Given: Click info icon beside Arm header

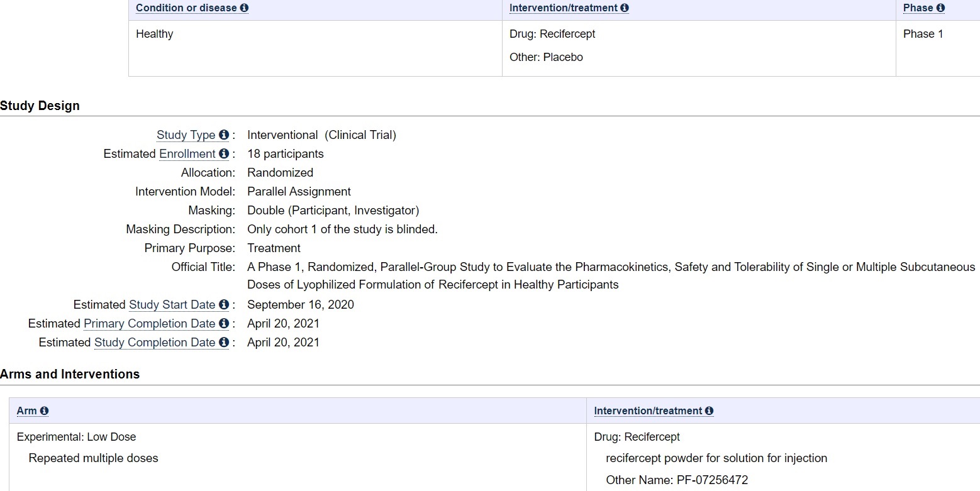Looking at the screenshot, I should (x=44, y=411).
